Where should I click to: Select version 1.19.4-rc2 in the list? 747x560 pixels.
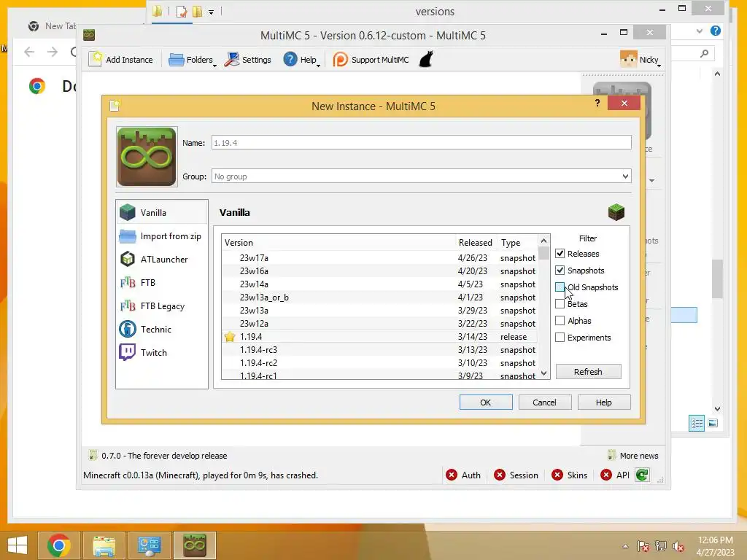click(379, 363)
